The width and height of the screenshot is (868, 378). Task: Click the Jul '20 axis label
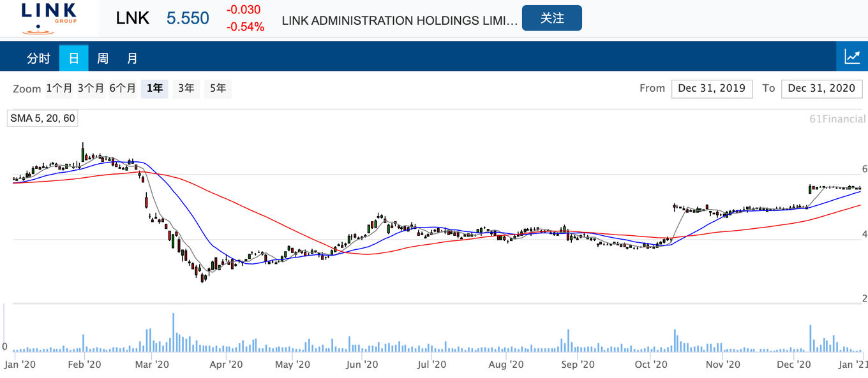click(x=431, y=365)
